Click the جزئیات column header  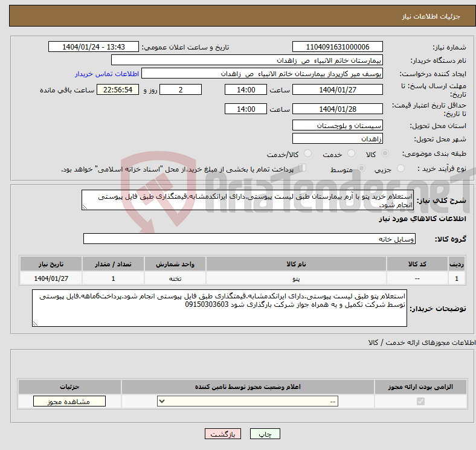[x=70, y=387]
